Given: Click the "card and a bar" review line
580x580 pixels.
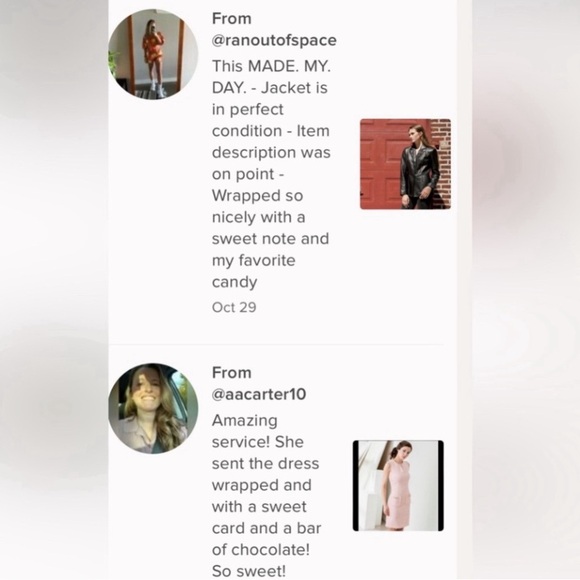Looking at the screenshot, I should (x=266, y=528).
